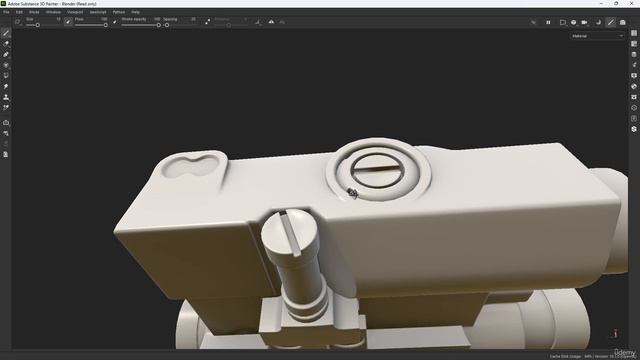Toggle pen pressure for Size
The width and height of the screenshot is (640, 360).
click(68, 22)
